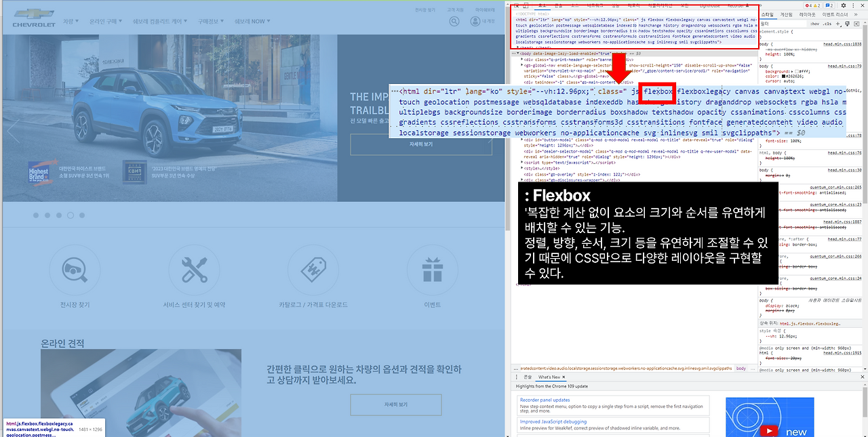The height and width of the screenshot is (437, 868).
Task: Close the DevTools drawer with X
Action: click(x=863, y=377)
